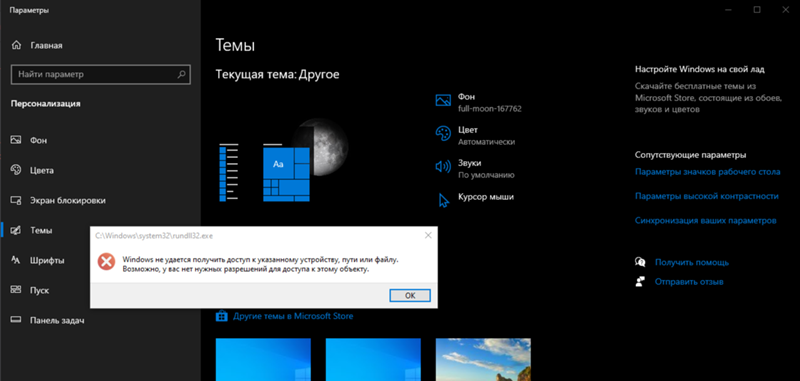Select the second blue Windows theme thumbnail
Screen dimensions: 800x381
click(x=373, y=360)
